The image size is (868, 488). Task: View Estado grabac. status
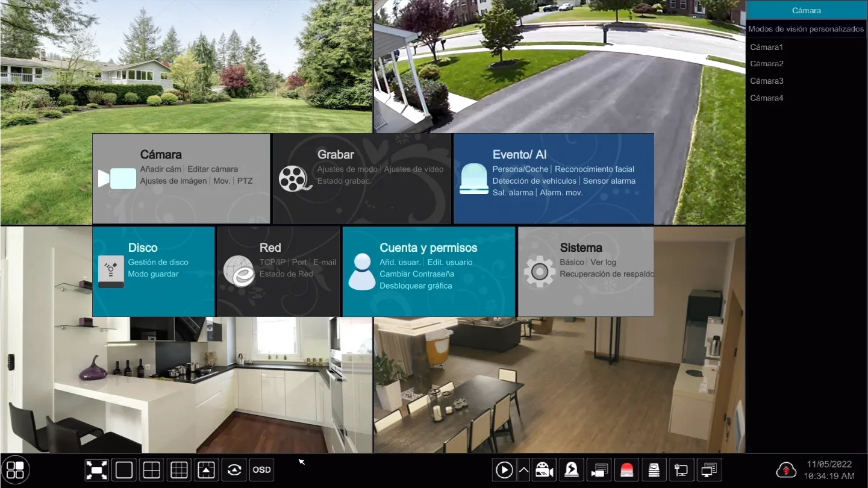click(345, 181)
